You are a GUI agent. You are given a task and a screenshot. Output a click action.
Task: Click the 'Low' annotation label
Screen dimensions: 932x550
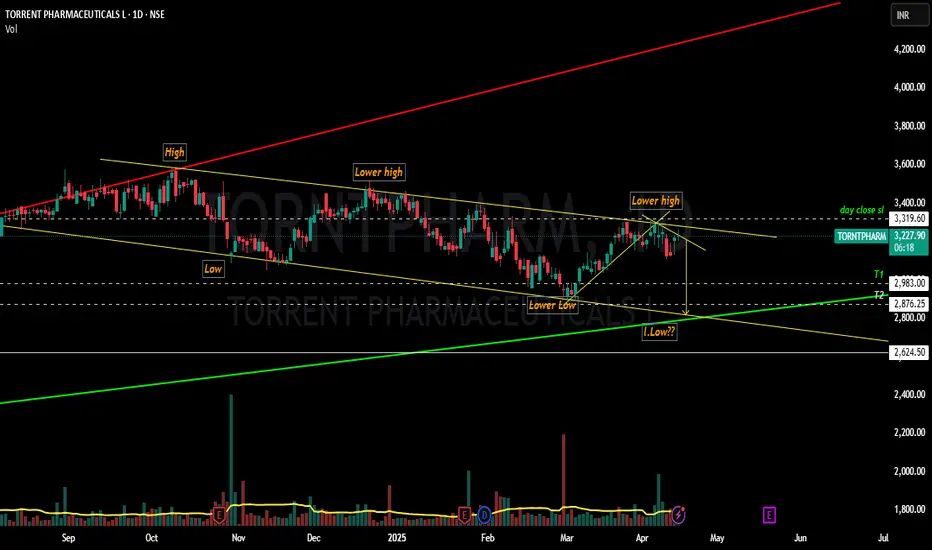(x=213, y=269)
